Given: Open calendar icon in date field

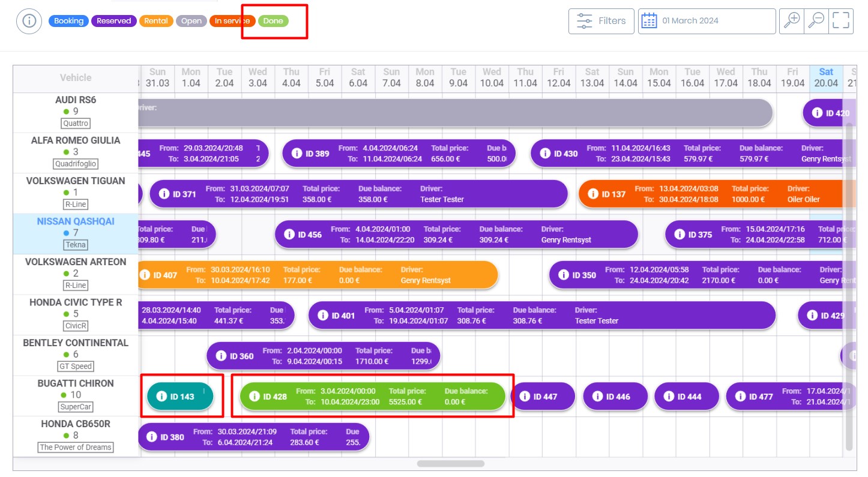Looking at the screenshot, I should [x=649, y=21].
